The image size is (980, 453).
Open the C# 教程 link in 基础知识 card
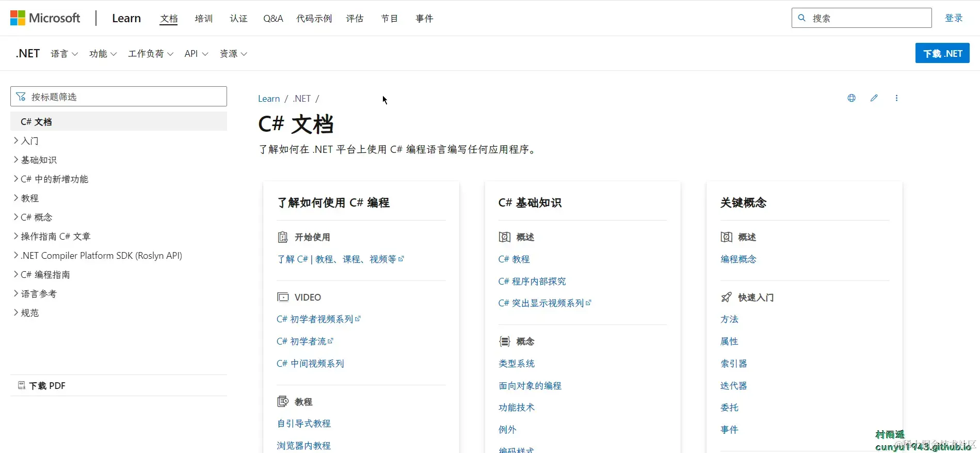tap(514, 259)
